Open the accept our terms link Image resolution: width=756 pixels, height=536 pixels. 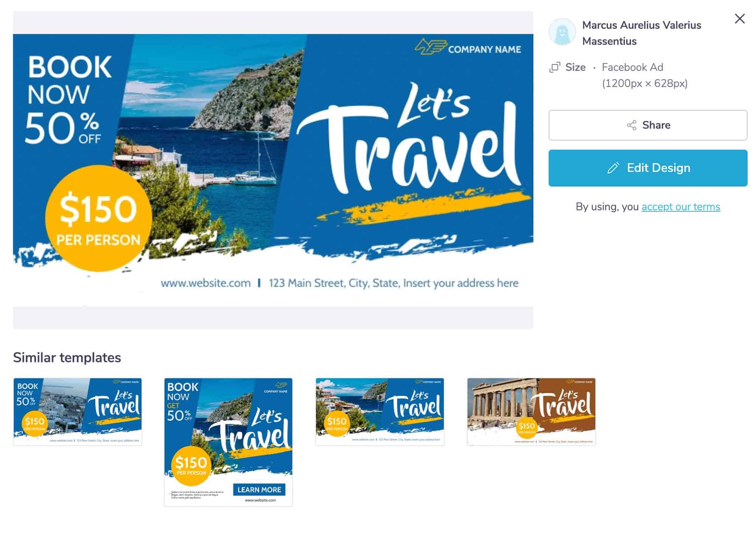680,207
